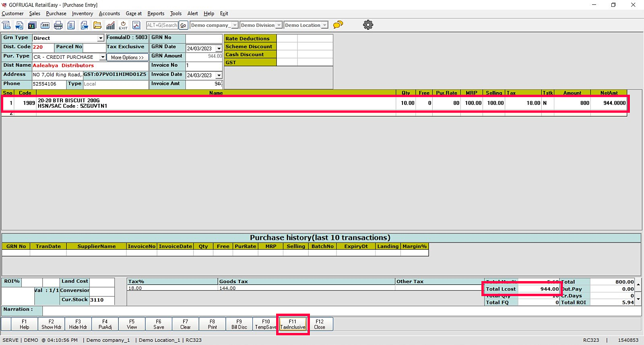Open the plain document list toolbar icon

click(71, 25)
